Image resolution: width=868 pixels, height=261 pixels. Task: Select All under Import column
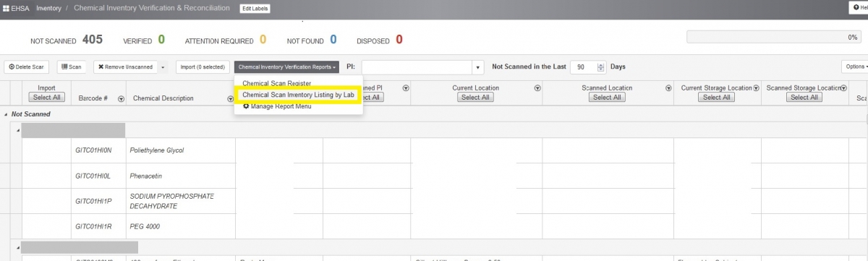[x=46, y=98]
